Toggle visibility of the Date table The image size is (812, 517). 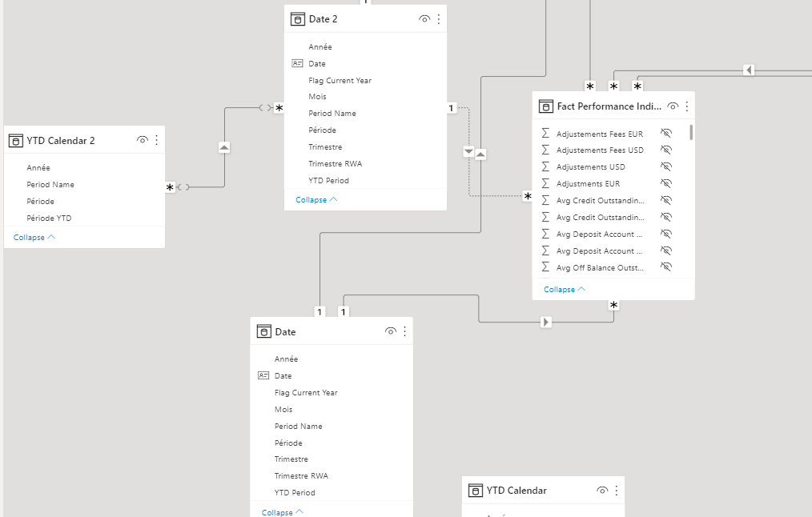(x=391, y=331)
